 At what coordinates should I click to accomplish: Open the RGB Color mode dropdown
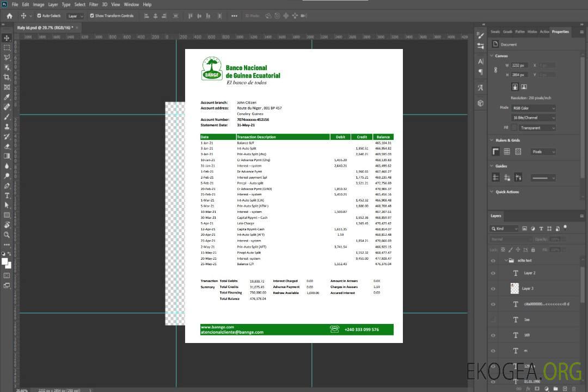pos(533,108)
